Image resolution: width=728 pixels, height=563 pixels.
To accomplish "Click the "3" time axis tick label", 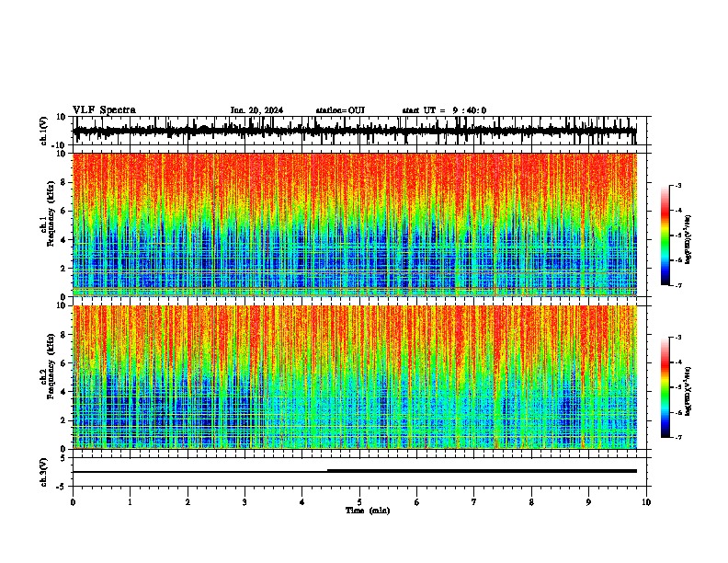I will coord(245,502).
